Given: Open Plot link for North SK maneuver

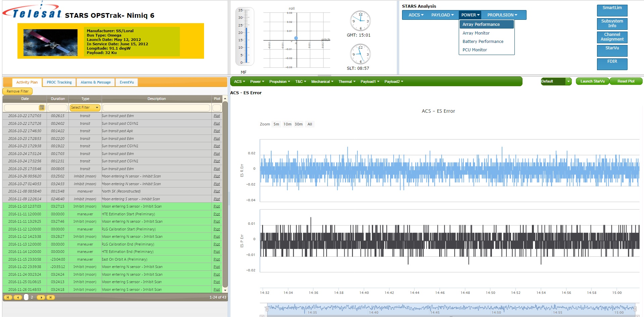Looking at the screenshot, I should tap(217, 192).
